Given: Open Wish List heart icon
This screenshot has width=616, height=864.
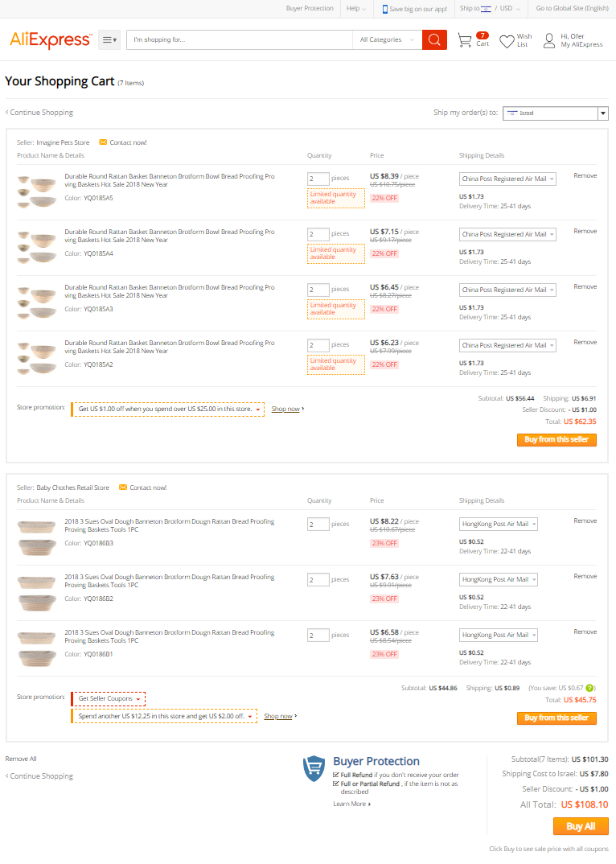Looking at the screenshot, I should (x=507, y=41).
